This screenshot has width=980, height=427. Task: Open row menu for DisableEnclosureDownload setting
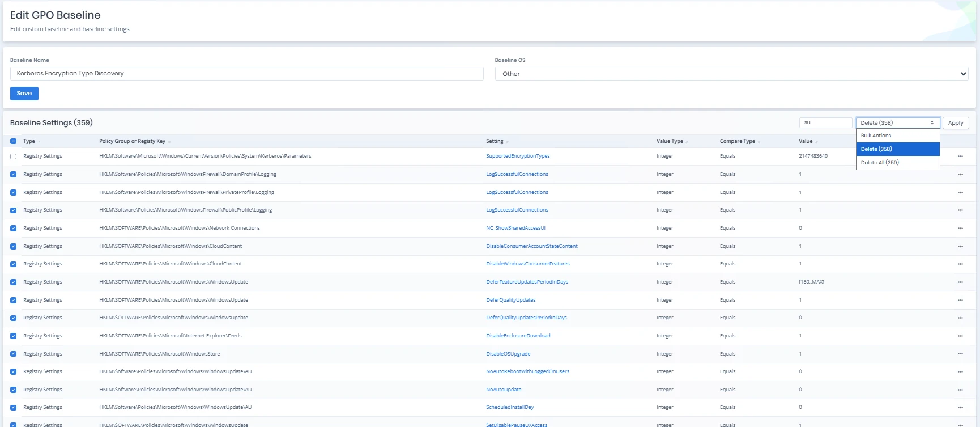coord(960,336)
